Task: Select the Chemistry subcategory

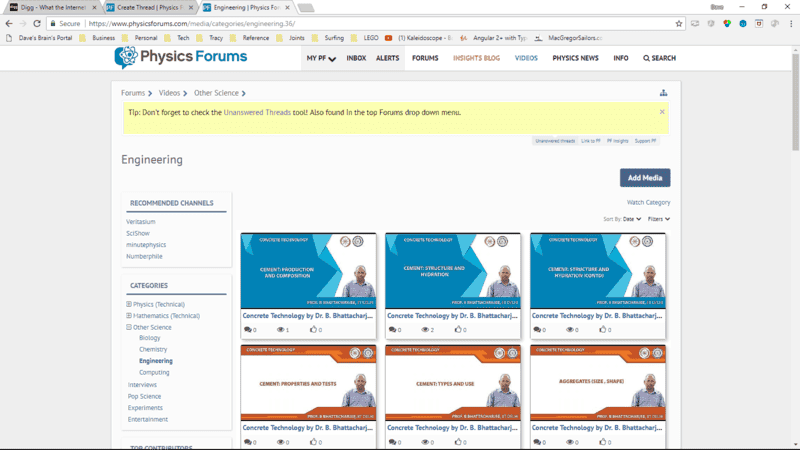Action: [153, 349]
